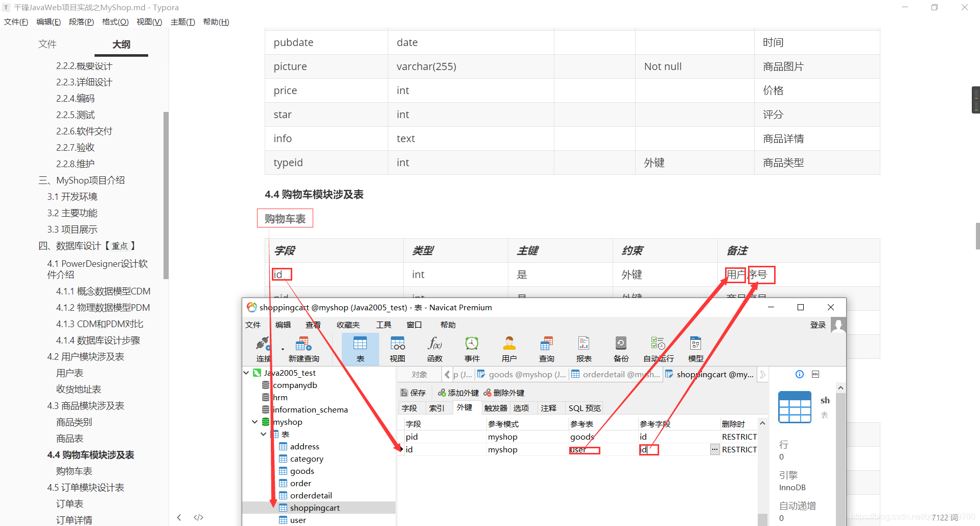
Task: Click 添加外键 (Add Foreign Key) button
Action: coord(458,393)
